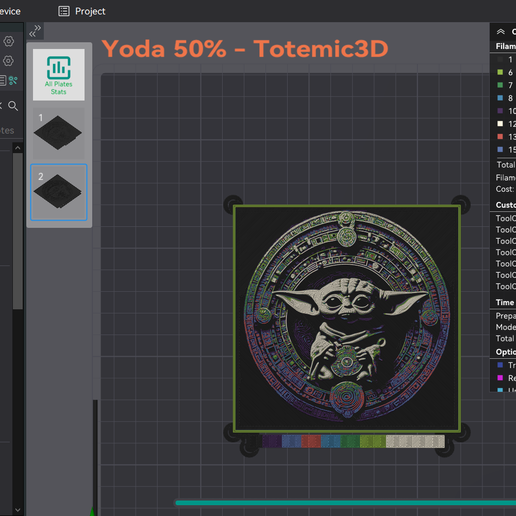Click the teal compare-presets icon
This screenshot has height=516, width=516.
pos(13,80)
